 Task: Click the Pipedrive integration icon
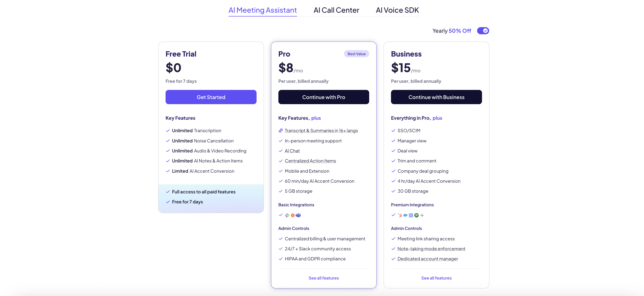(416, 215)
